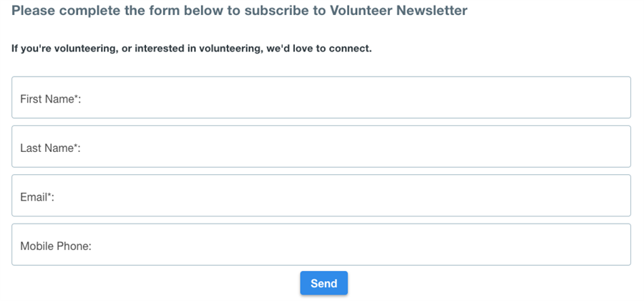Viewport: 644px width, 301px height.
Task: Click the 'If you're volunteering' sentence
Action: pos(191,49)
